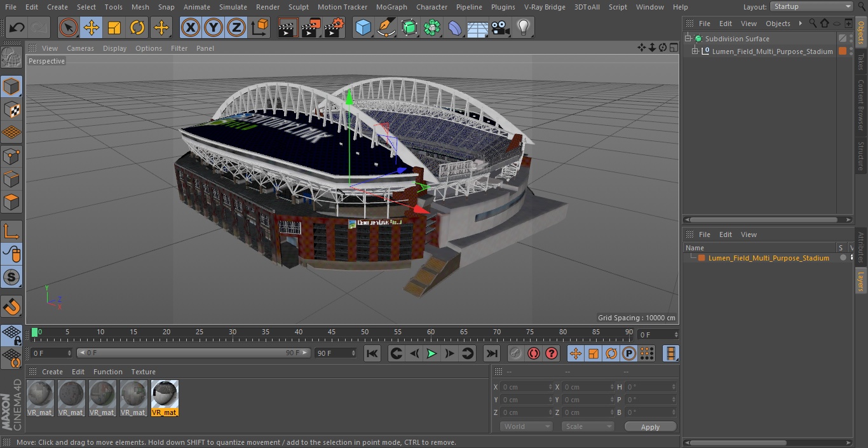Toggle the Position keyframe channel icon
This screenshot has width=868, height=448.
click(575, 354)
